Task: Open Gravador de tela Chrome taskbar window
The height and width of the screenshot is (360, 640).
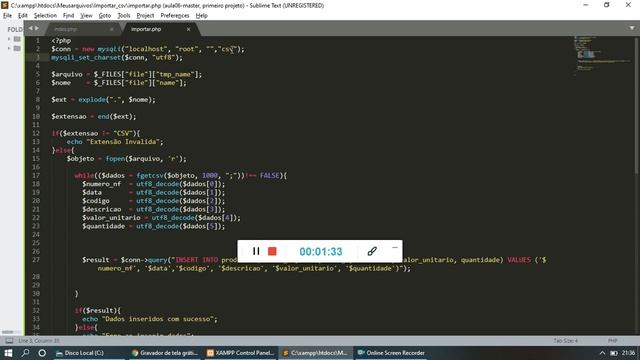Action: tap(165, 353)
